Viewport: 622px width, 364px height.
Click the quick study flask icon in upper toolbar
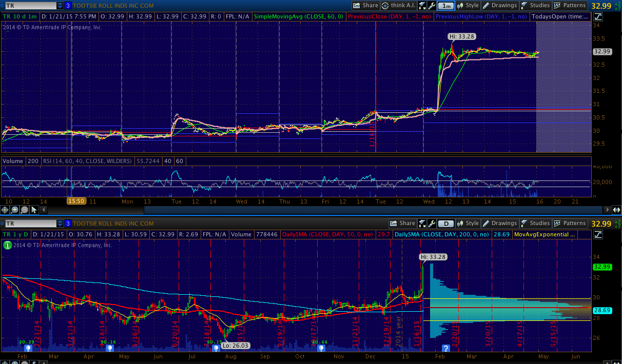[422, 6]
